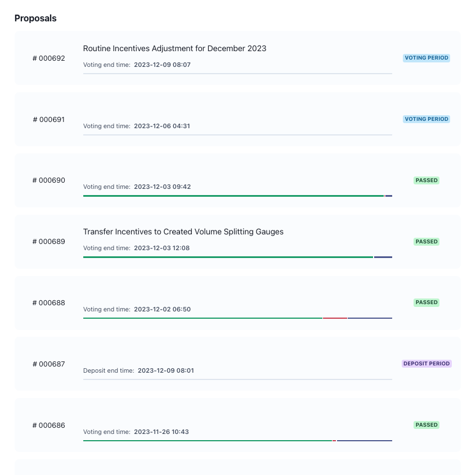Open the Transfer Incentives to Volume Splitting Gauges proposal
Image resolution: width=476 pixels, height=475 pixels.
[183, 232]
